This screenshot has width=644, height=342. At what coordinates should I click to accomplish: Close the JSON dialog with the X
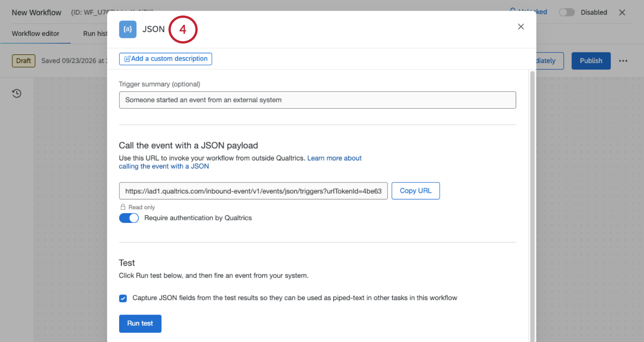pos(521,27)
